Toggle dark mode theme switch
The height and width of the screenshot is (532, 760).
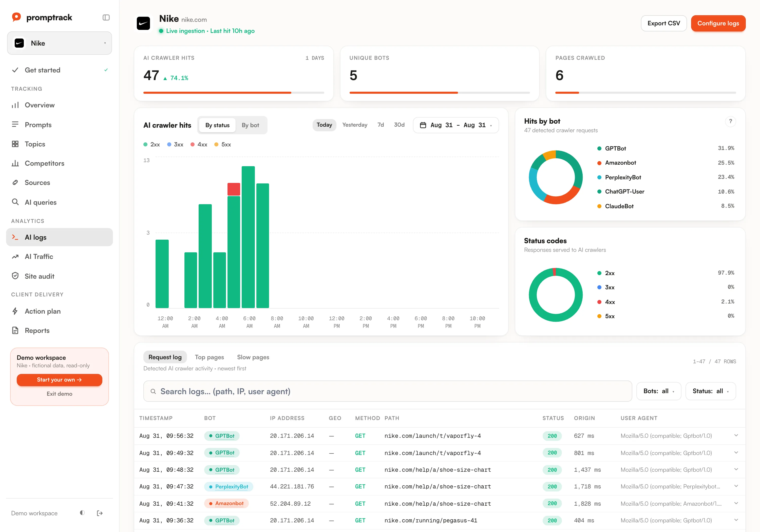[x=82, y=513]
